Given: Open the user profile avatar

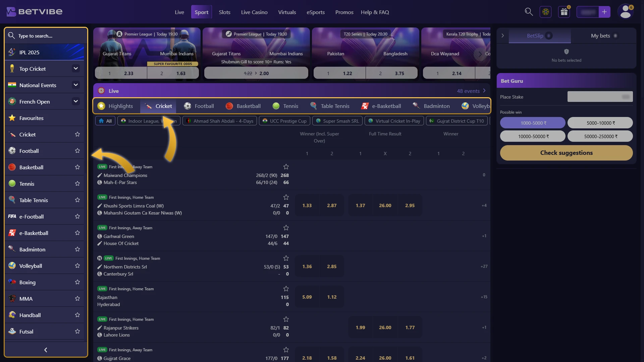Looking at the screenshot, I should (626, 12).
